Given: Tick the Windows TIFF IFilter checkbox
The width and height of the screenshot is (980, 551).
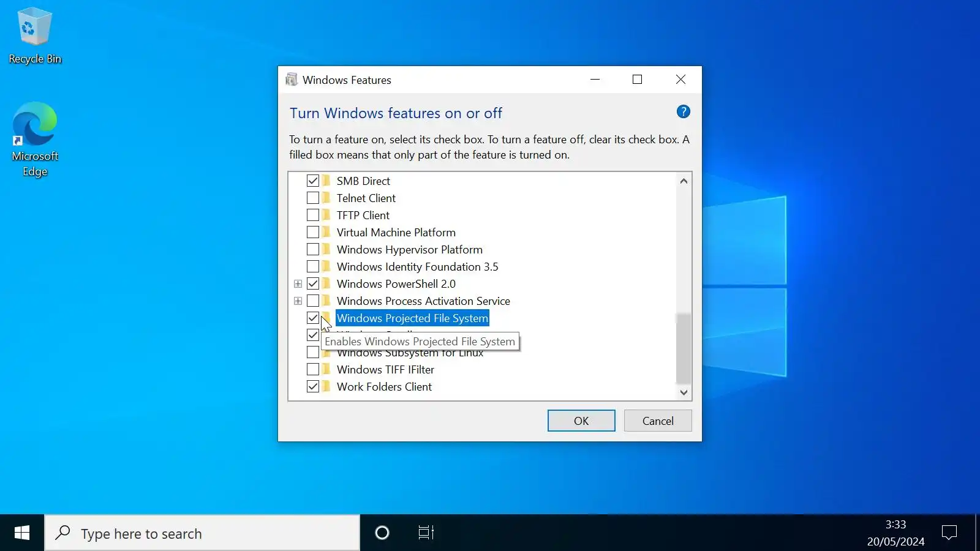Looking at the screenshot, I should (313, 369).
